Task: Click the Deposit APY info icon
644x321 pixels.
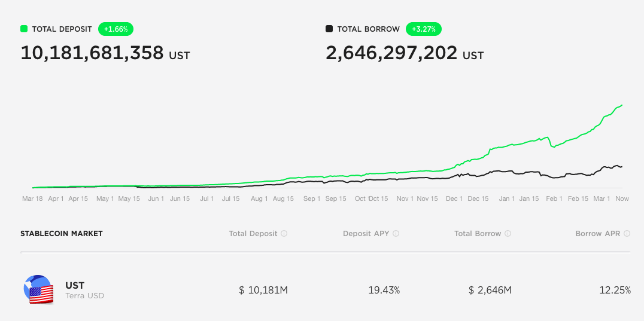Action: (396, 234)
